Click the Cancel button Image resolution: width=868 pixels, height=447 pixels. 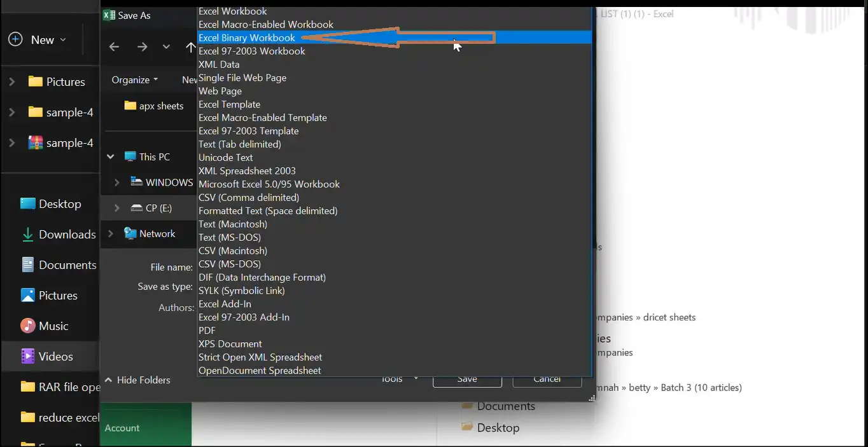[x=547, y=380]
